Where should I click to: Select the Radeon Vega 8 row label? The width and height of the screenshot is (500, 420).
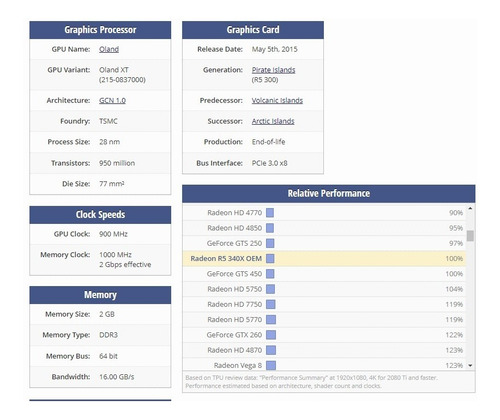point(238,366)
